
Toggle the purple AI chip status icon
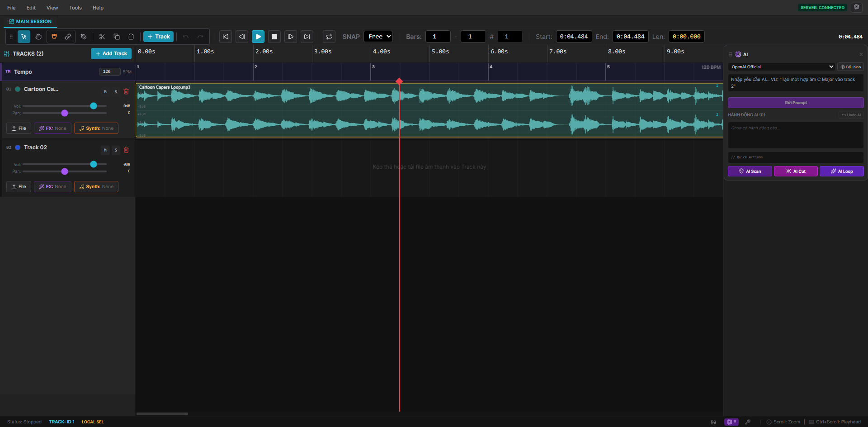pos(731,422)
